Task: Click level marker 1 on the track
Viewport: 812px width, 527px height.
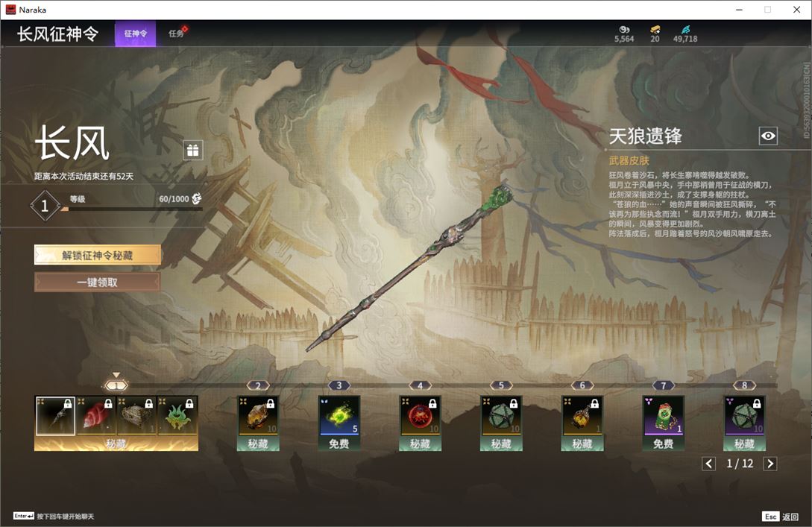Action: point(116,385)
